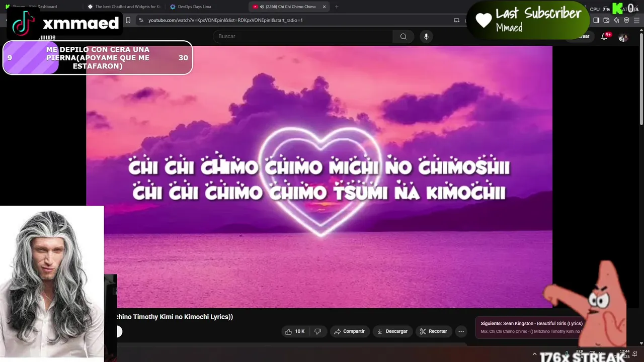Click the Compartir share button
The width and height of the screenshot is (644, 362).
350,331
